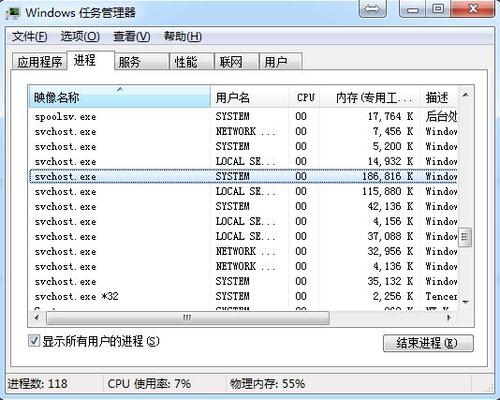Click the horizontal scrollbar thumb
Screen dimensions: 500x400
pos(188,318)
